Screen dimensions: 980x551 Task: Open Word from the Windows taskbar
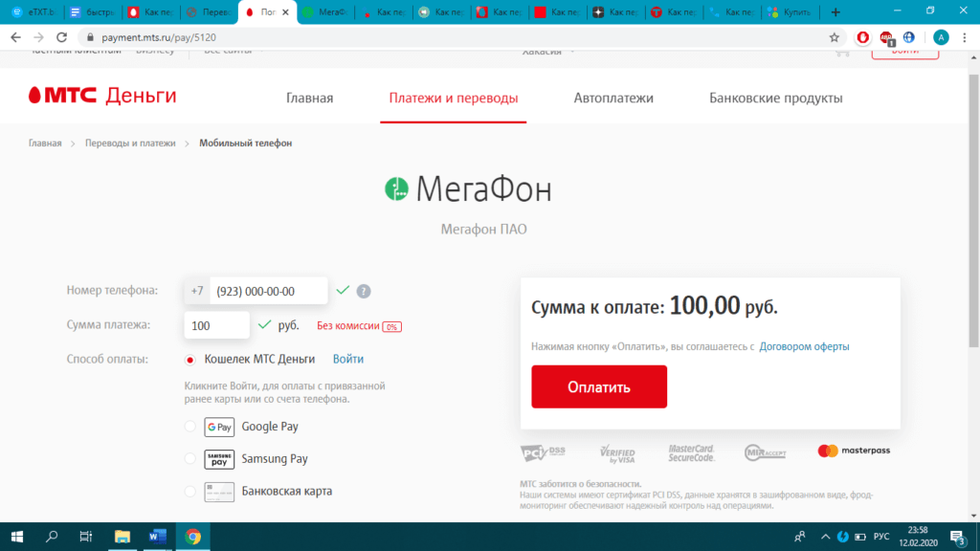(157, 536)
